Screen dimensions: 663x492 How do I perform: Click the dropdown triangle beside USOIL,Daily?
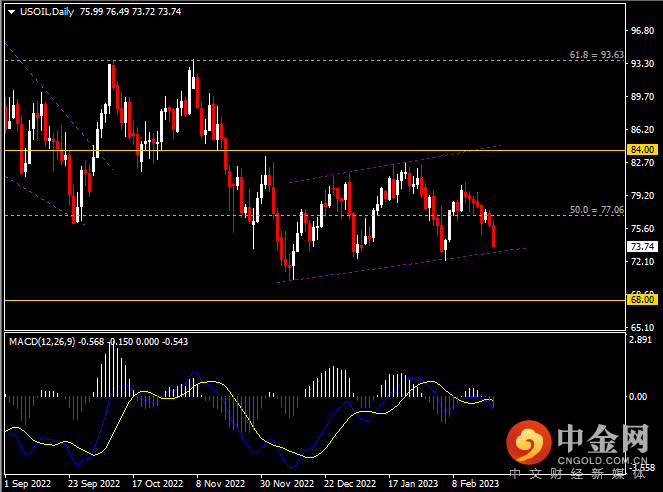tap(10, 9)
